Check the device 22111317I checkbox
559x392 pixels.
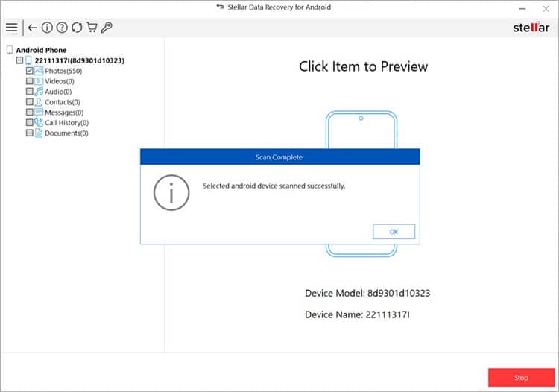pyautogui.click(x=20, y=60)
